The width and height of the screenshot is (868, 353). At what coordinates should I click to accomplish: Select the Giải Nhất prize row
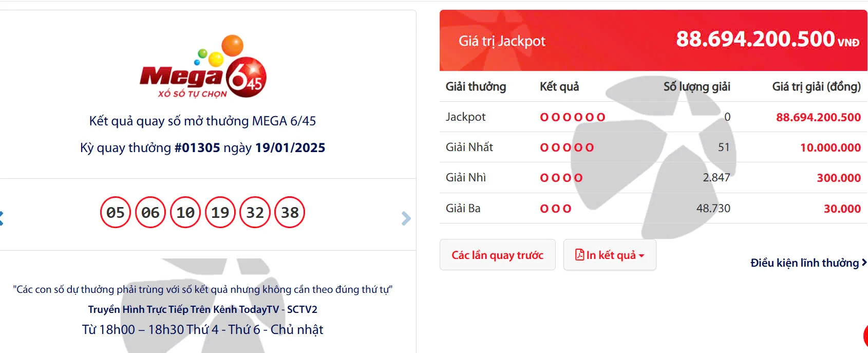(x=469, y=147)
